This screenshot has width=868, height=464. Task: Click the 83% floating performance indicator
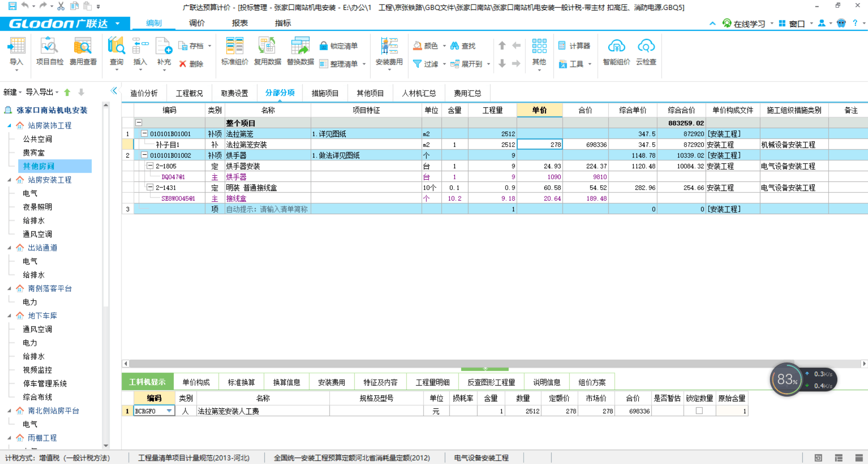(x=787, y=380)
